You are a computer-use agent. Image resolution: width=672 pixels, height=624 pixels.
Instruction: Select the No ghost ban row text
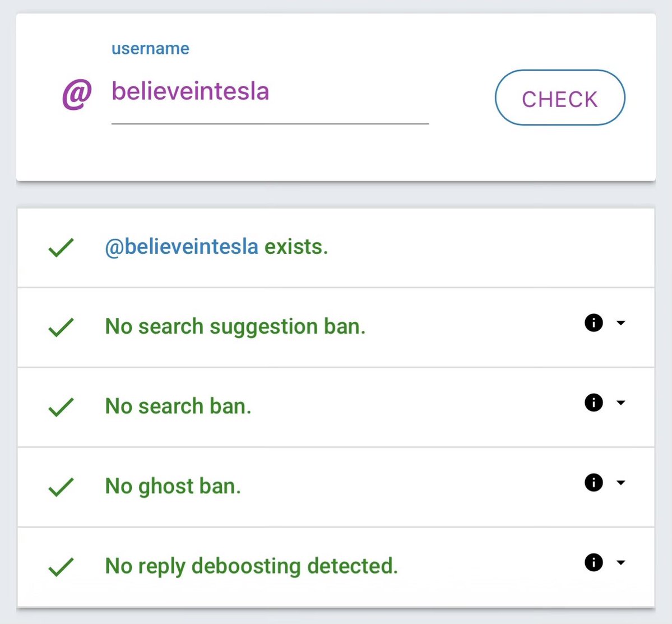pos(173,486)
